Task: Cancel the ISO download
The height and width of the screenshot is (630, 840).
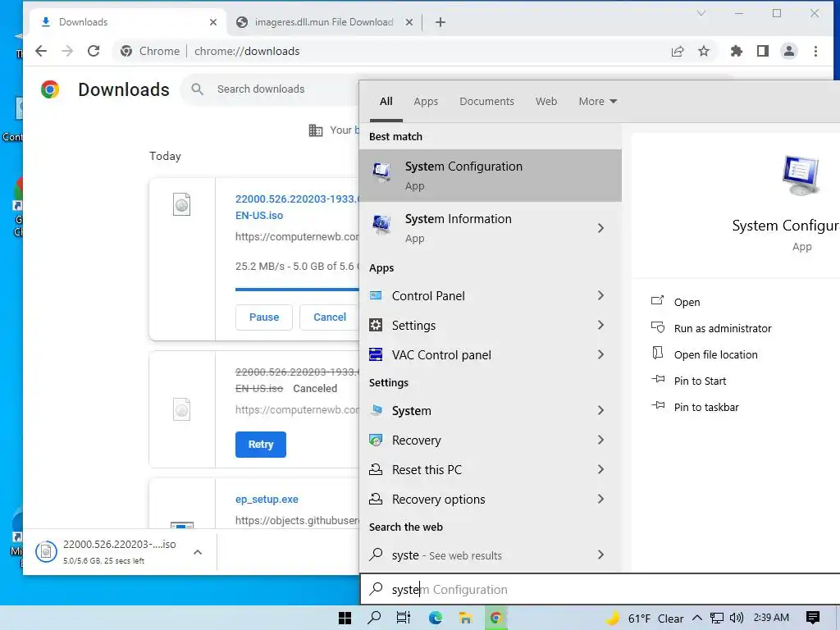Action: point(330,317)
